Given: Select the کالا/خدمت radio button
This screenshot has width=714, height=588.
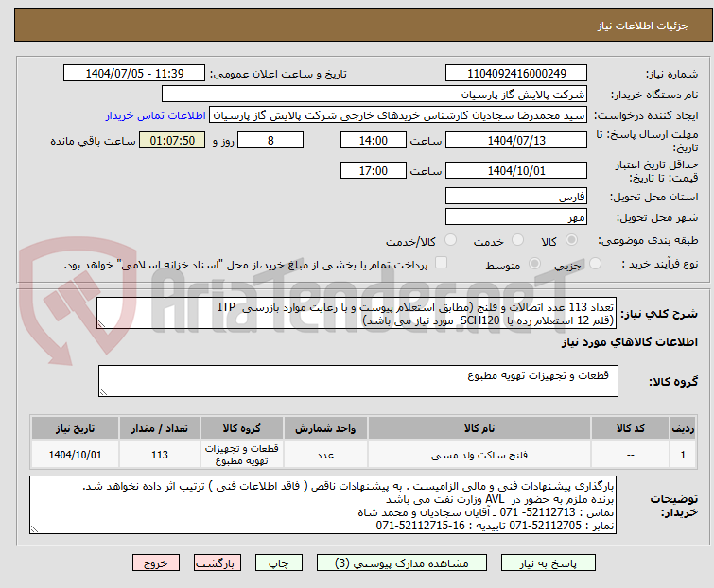Looking at the screenshot, I should point(450,240).
